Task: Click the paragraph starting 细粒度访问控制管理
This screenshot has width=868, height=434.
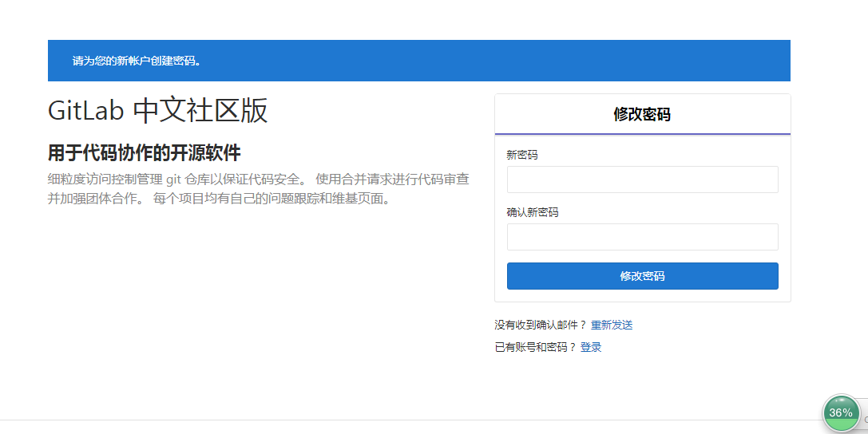Action: click(x=259, y=189)
